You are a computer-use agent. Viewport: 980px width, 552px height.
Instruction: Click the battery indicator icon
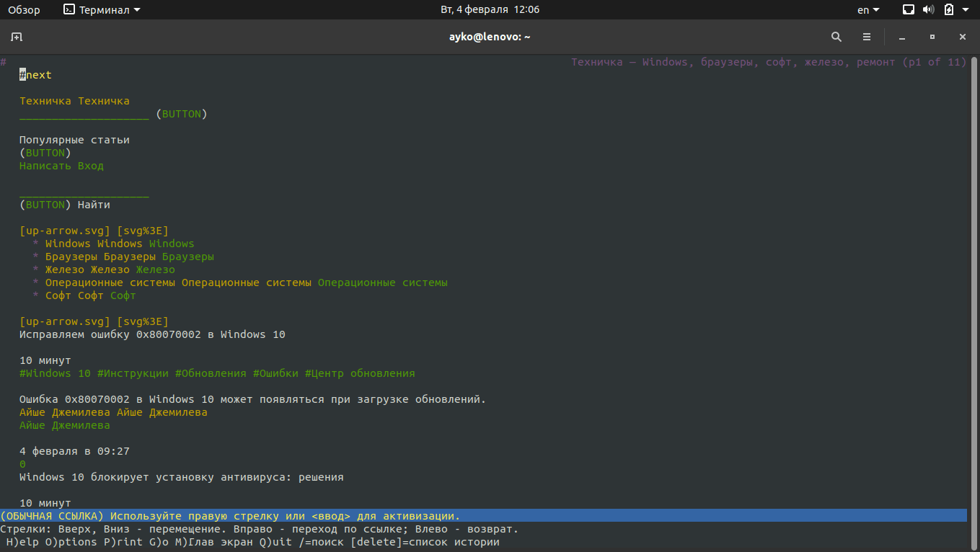[949, 10]
